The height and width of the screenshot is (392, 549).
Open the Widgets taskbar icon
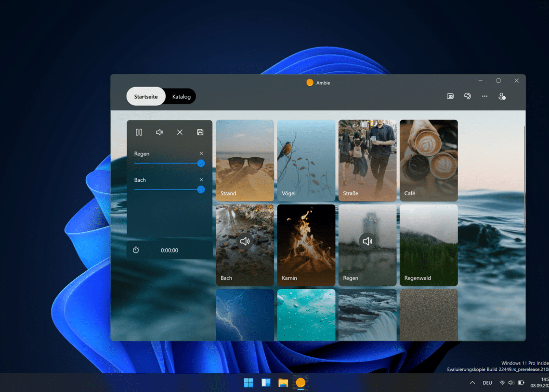(x=266, y=383)
